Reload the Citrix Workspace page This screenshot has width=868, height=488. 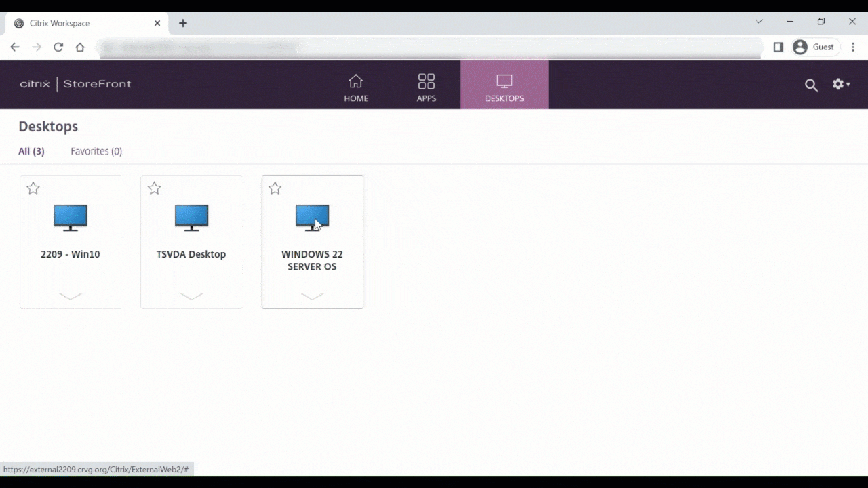(58, 47)
